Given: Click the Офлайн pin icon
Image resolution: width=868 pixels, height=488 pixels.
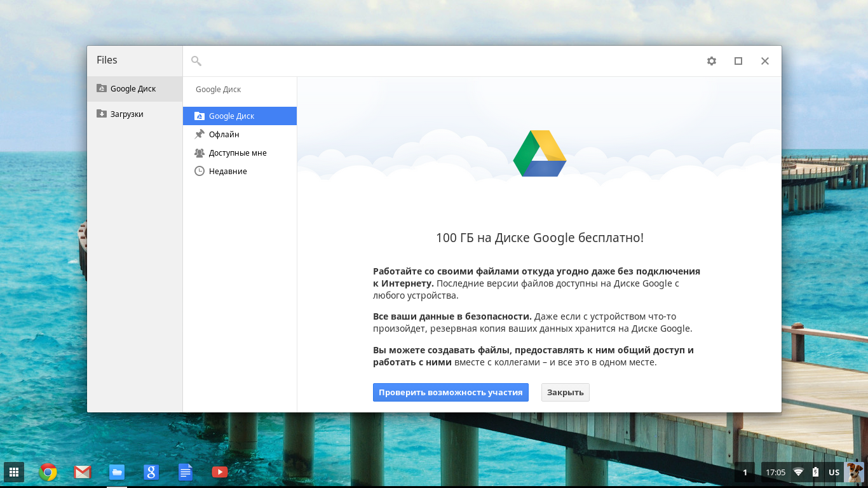Looking at the screenshot, I should [200, 135].
